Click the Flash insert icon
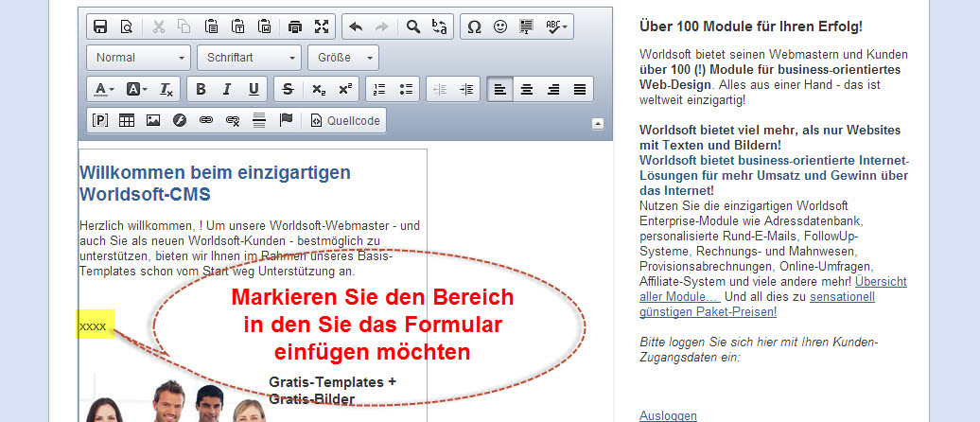The height and width of the screenshot is (422, 980). click(x=180, y=121)
